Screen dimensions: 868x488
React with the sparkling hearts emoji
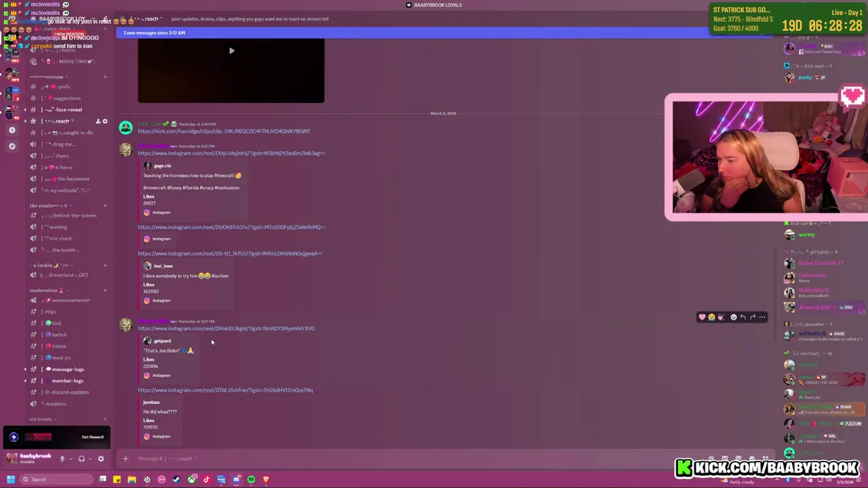721,317
